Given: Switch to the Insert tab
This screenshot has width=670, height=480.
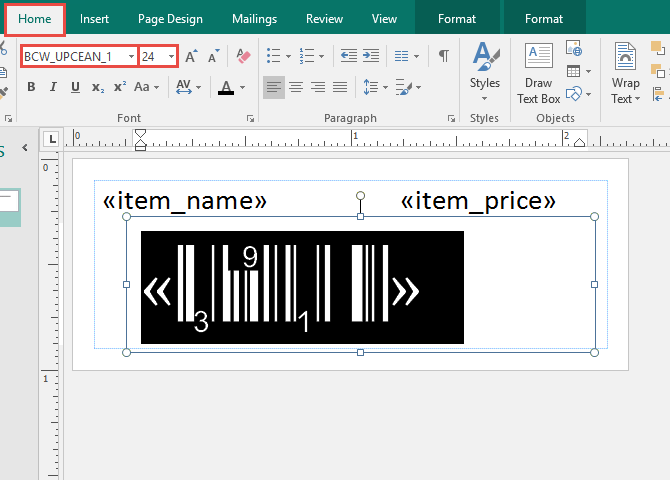Looking at the screenshot, I should point(94,19).
